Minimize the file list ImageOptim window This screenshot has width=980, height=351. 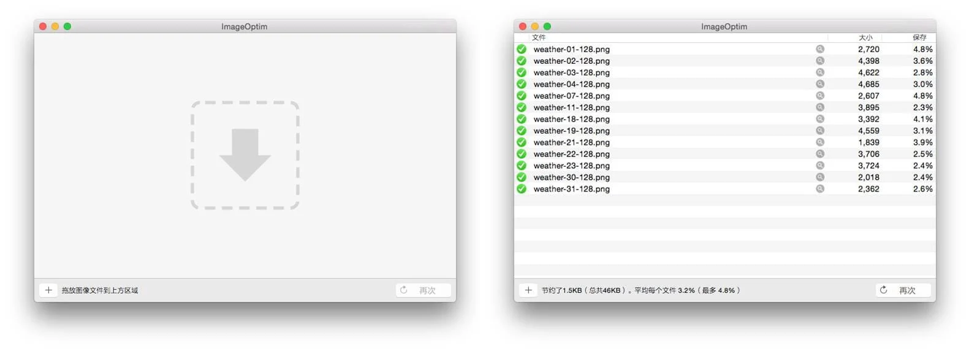(x=535, y=26)
